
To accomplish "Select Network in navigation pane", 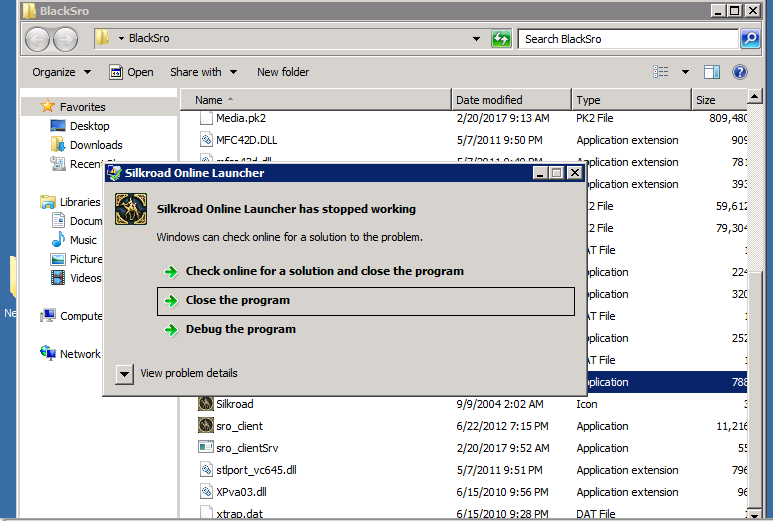I will 80,354.
